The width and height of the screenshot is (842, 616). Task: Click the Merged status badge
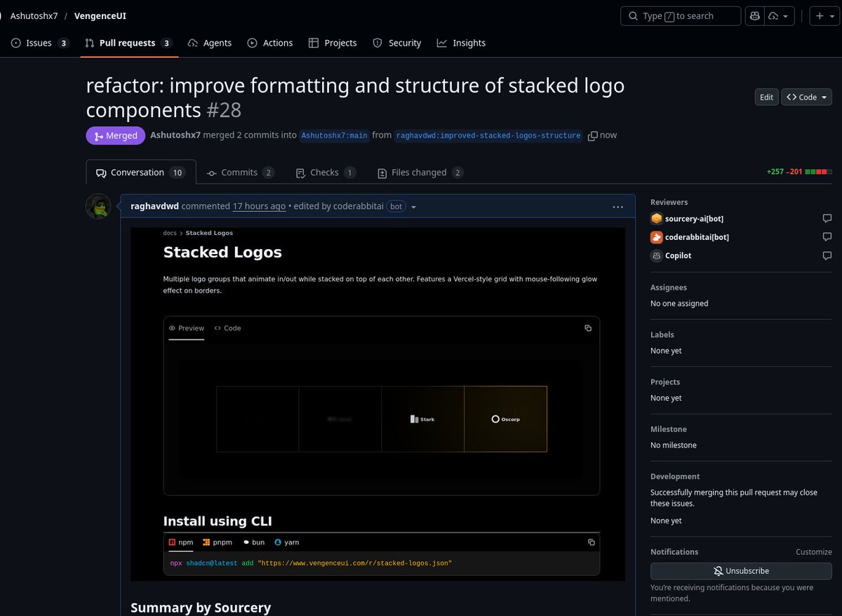[115, 135]
